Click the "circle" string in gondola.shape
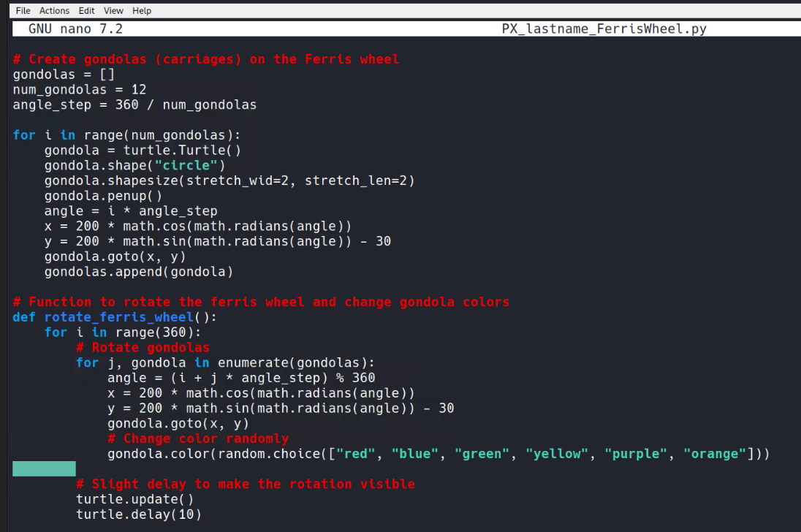The height and width of the screenshot is (532, 801). tap(186, 165)
